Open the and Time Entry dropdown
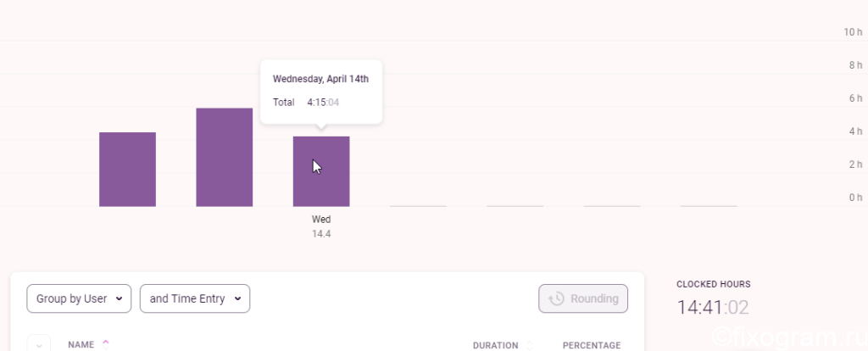The image size is (868, 351). [x=195, y=298]
